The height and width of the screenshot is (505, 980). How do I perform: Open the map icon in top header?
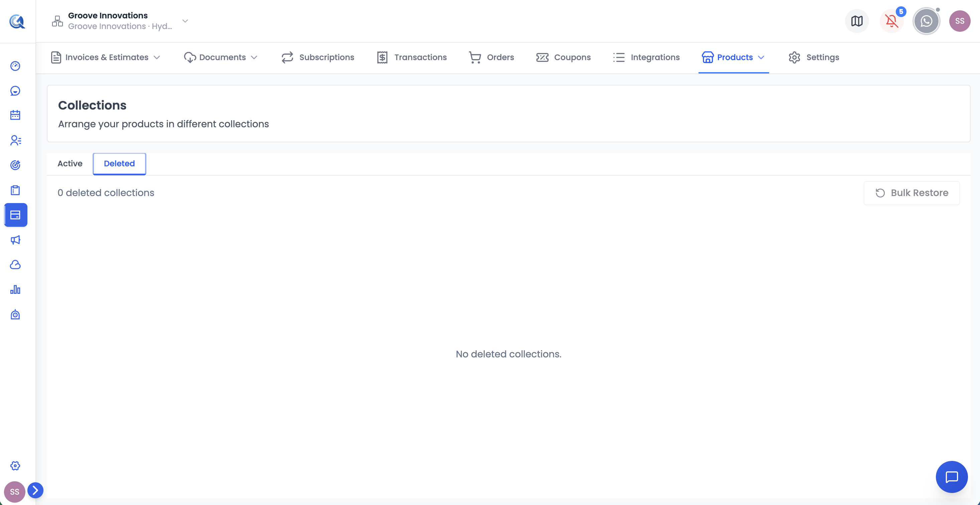point(857,21)
